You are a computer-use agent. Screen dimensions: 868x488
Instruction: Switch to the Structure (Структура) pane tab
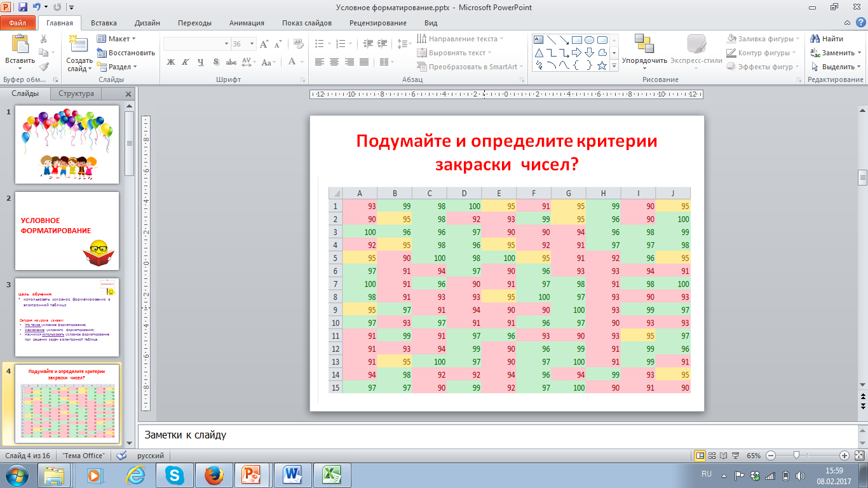76,93
